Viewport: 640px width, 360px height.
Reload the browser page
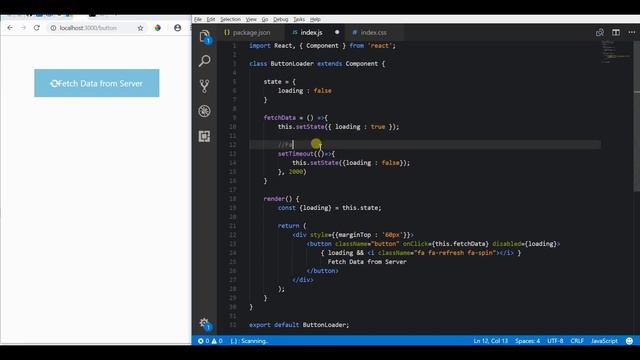37,28
